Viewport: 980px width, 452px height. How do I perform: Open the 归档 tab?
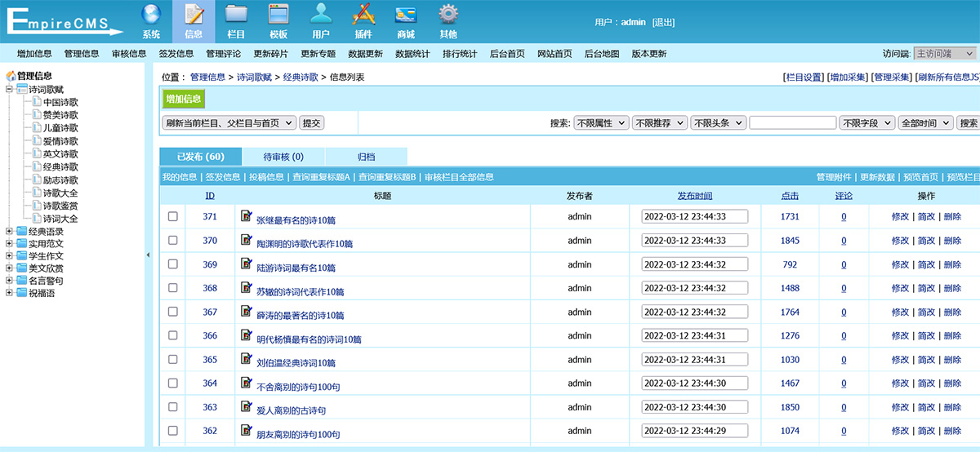point(367,157)
